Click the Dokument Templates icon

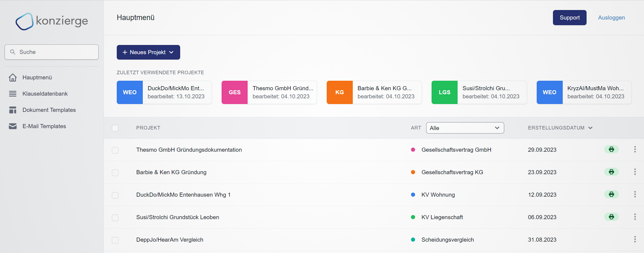[x=13, y=110]
